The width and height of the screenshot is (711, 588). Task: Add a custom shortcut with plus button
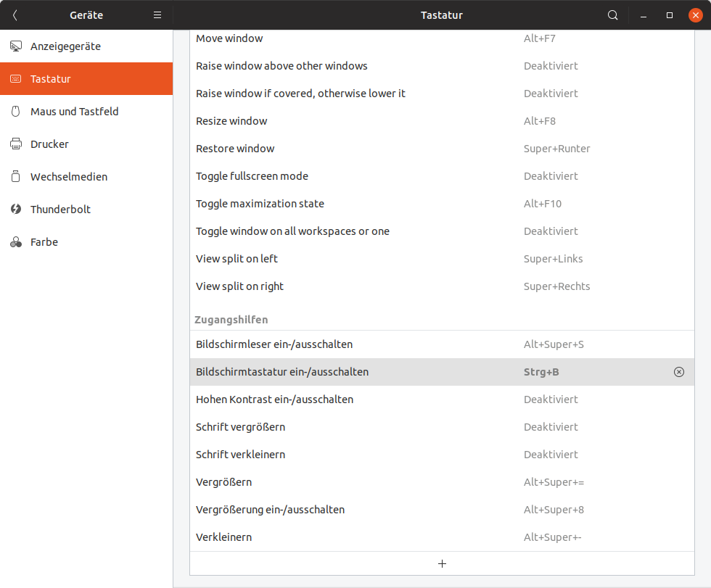point(442,563)
